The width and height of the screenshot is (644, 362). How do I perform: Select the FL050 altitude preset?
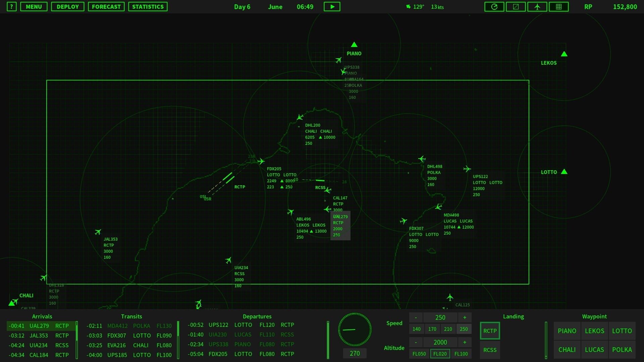(419, 354)
